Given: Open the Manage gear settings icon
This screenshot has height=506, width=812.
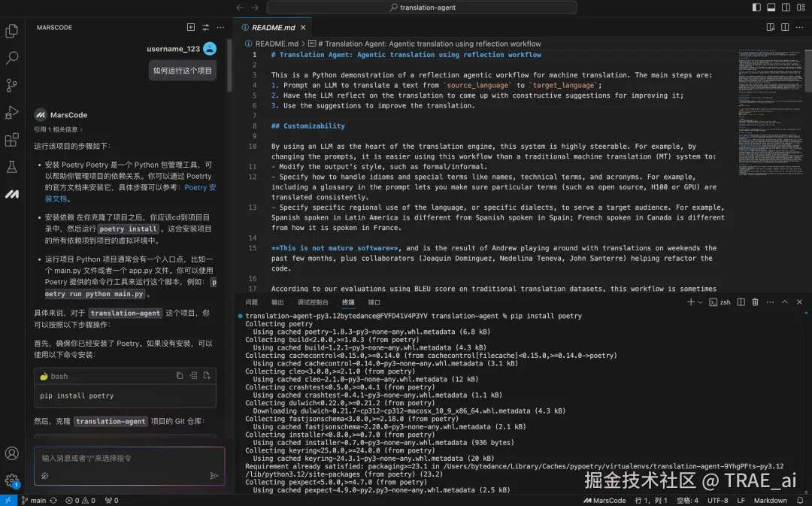Looking at the screenshot, I should pyautogui.click(x=11, y=480).
